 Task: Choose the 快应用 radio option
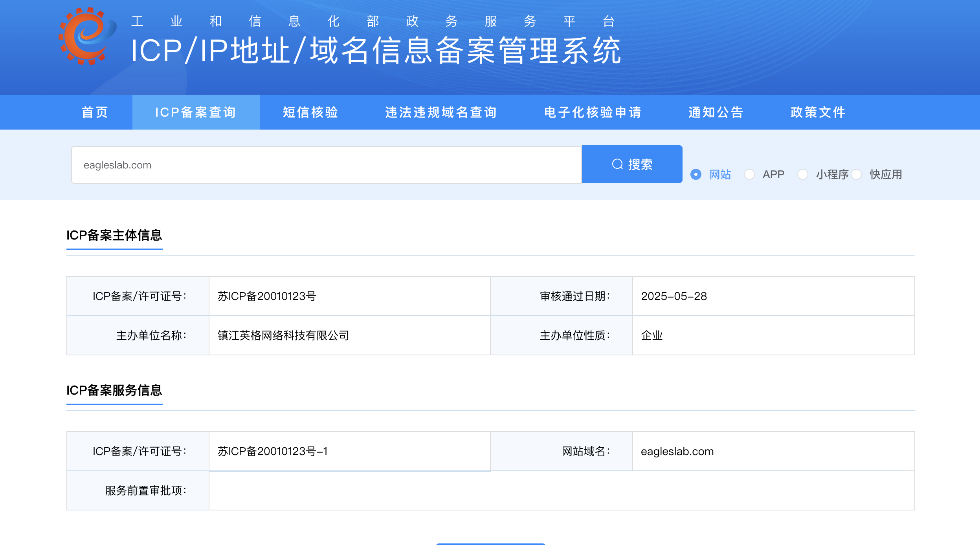click(x=857, y=174)
